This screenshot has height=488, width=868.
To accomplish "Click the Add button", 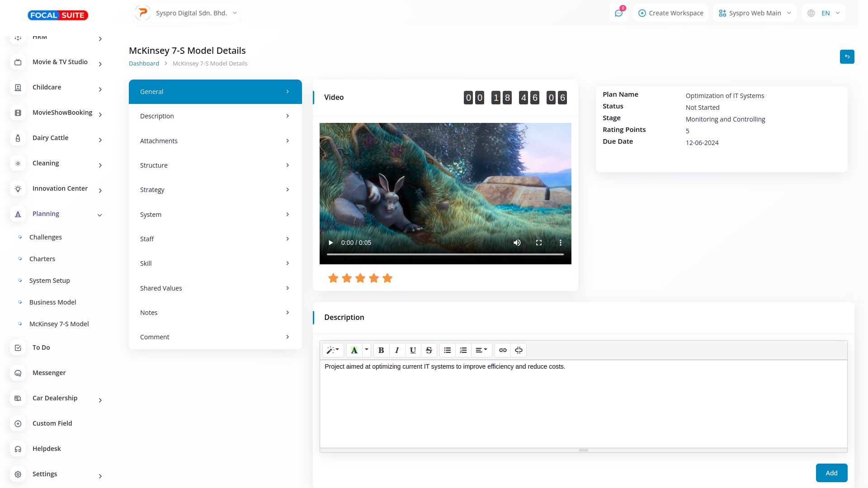I will point(831,473).
